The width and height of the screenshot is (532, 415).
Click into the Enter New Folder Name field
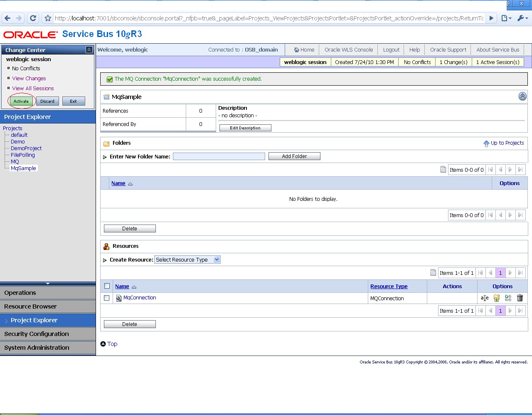coord(219,156)
